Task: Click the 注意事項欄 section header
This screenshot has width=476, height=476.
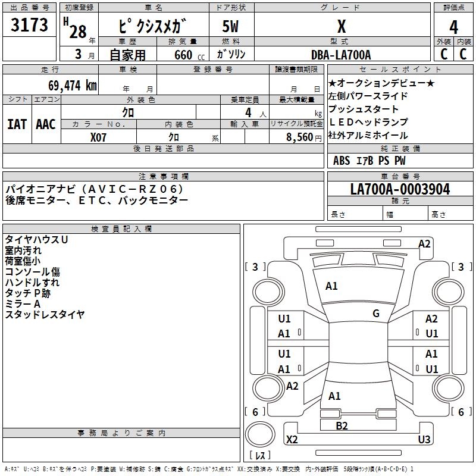Action: click(x=163, y=176)
